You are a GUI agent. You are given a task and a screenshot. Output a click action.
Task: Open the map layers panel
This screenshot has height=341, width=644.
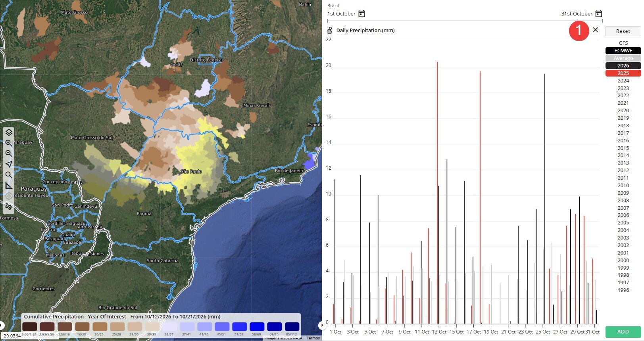9,132
